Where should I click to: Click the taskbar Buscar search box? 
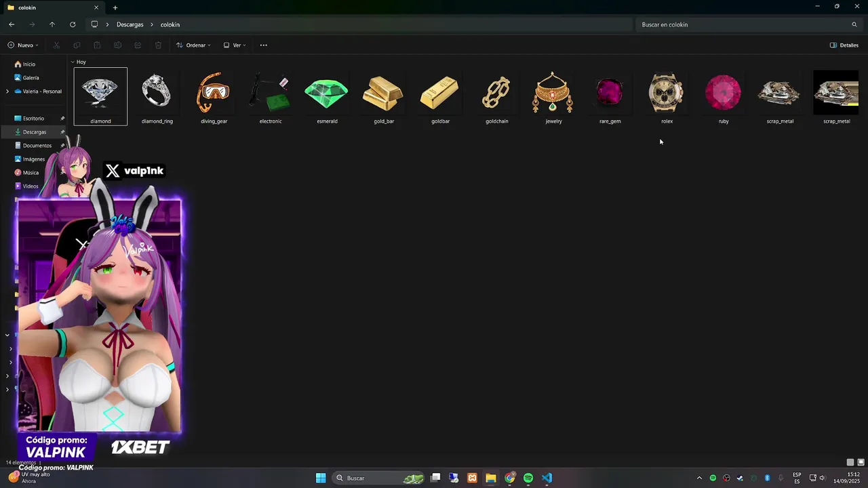coord(380,478)
